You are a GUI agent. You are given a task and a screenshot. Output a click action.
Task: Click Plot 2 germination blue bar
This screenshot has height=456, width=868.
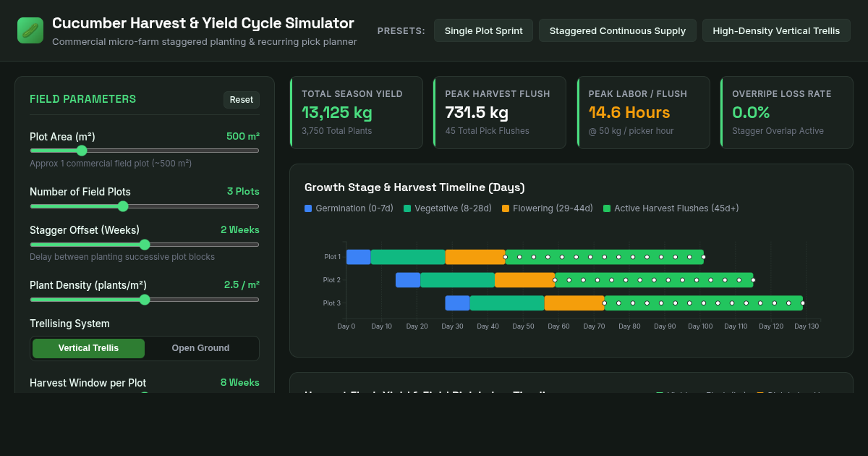tap(408, 280)
